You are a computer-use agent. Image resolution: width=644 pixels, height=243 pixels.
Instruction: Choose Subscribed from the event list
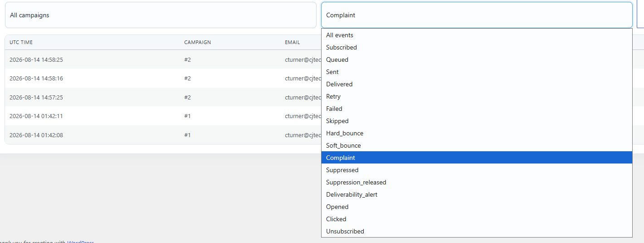(477, 47)
